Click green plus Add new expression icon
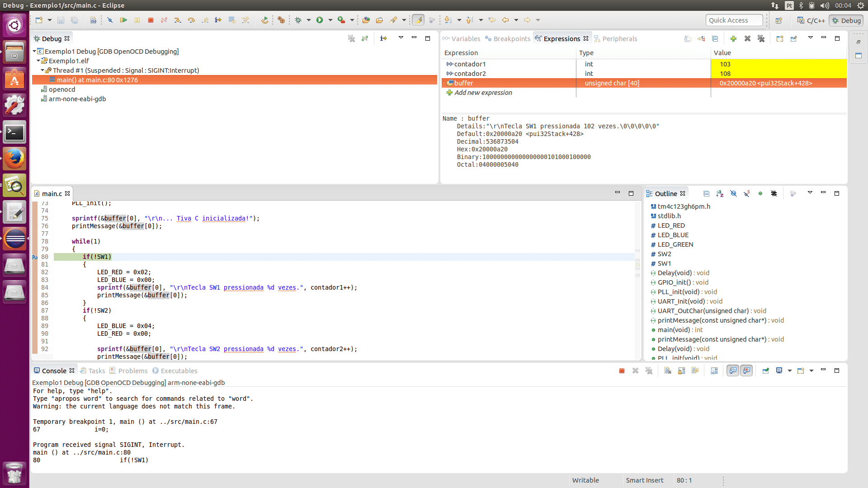 [733, 39]
